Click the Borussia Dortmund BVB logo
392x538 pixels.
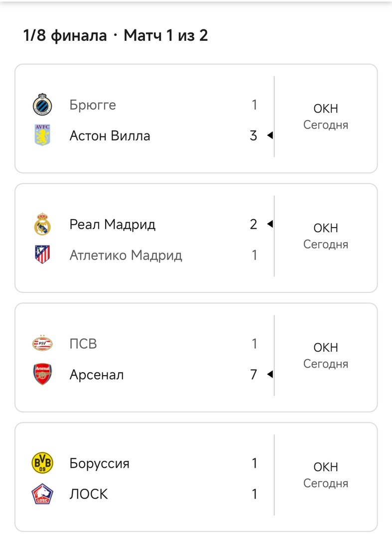[42, 463]
